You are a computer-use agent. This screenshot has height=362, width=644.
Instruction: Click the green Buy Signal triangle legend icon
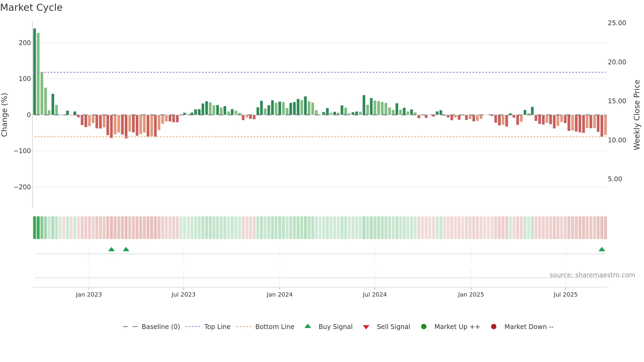point(308,326)
